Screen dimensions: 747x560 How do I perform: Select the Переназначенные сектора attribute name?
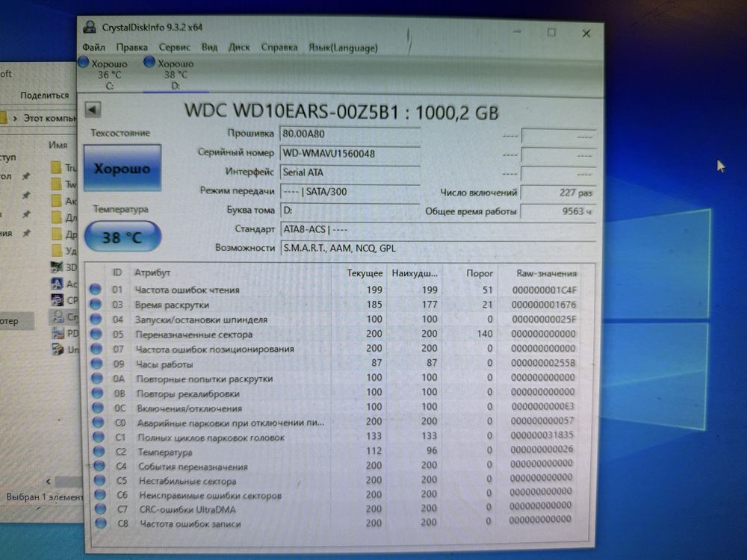(194, 335)
